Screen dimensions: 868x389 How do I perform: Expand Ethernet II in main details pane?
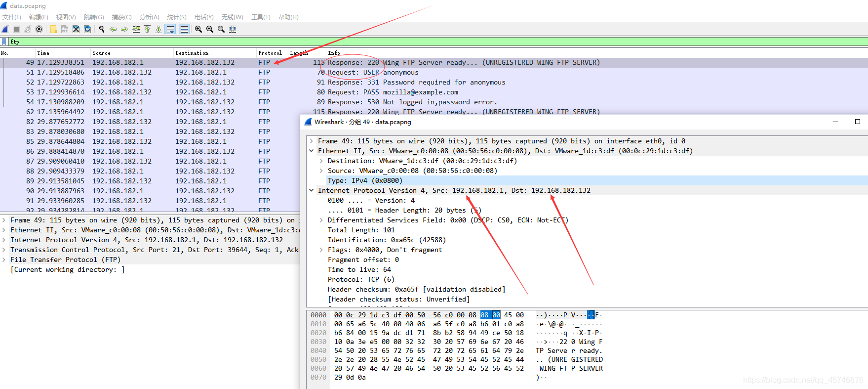[x=4, y=230]
